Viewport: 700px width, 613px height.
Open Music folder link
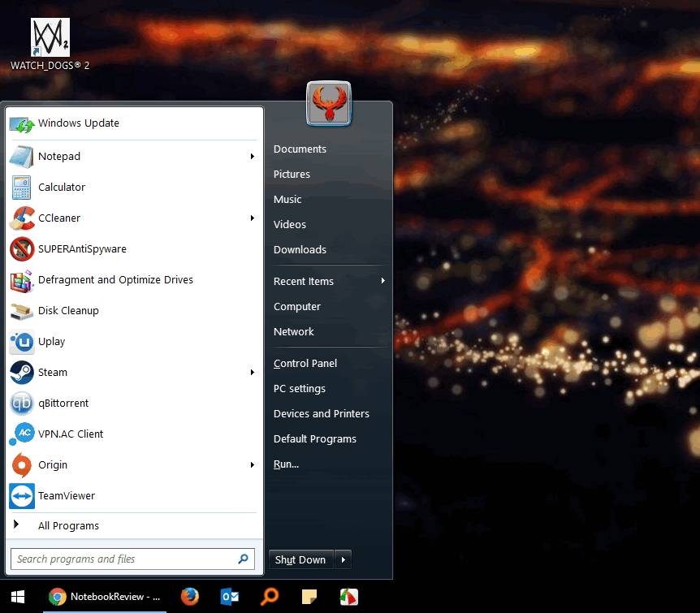point(287,200)
